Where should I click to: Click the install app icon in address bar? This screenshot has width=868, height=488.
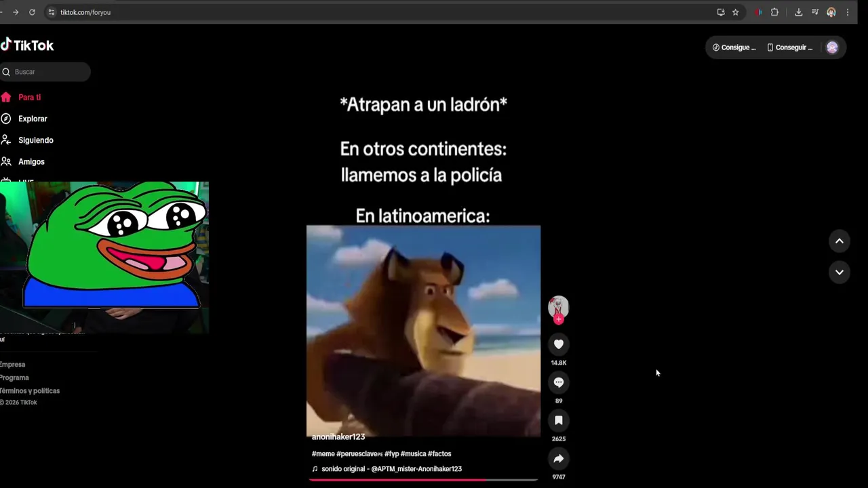[x=721, y=12]
